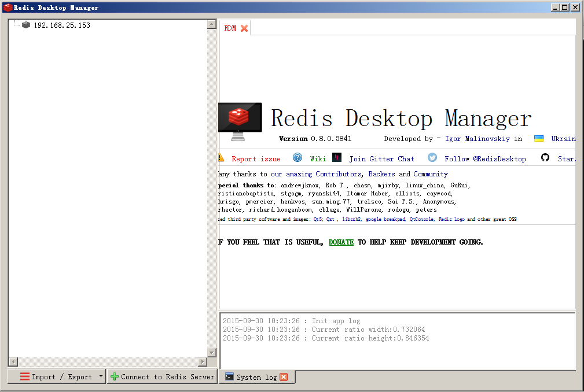Click the Redis Desktop Manager title bar icon
The image size is (584, 392).
coord(8,8)
